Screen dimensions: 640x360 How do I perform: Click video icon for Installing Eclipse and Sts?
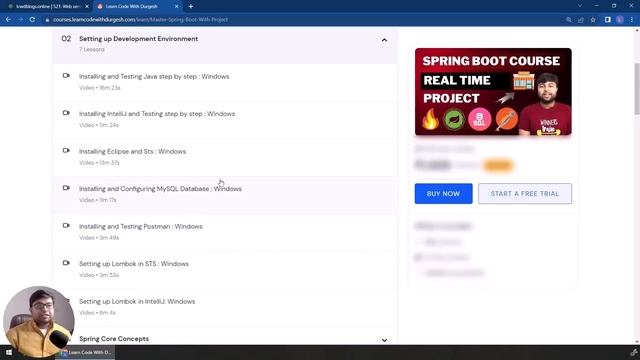(66, 151)
